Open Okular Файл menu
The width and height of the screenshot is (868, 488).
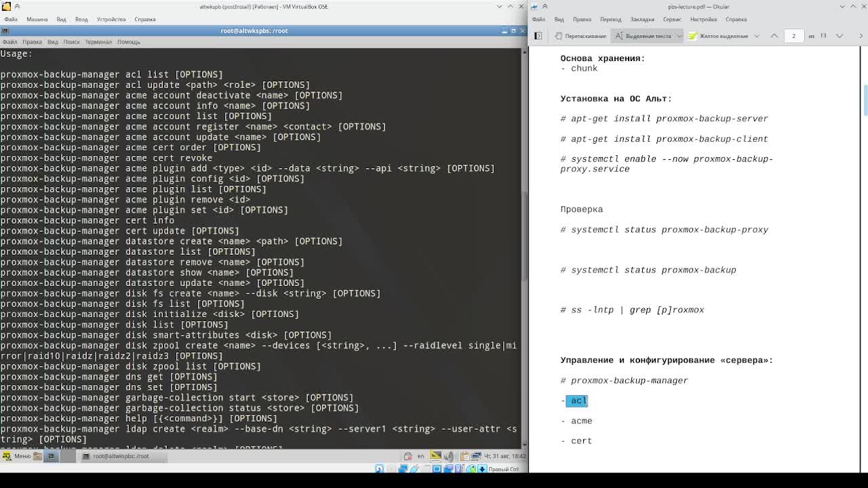pyautogui.click(x=538, y=19)
